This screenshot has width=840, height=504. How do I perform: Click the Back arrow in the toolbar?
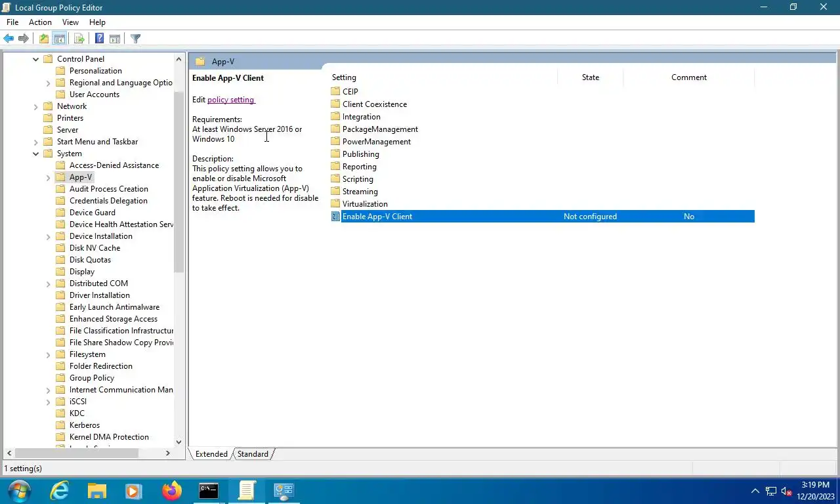coord(9,39)
